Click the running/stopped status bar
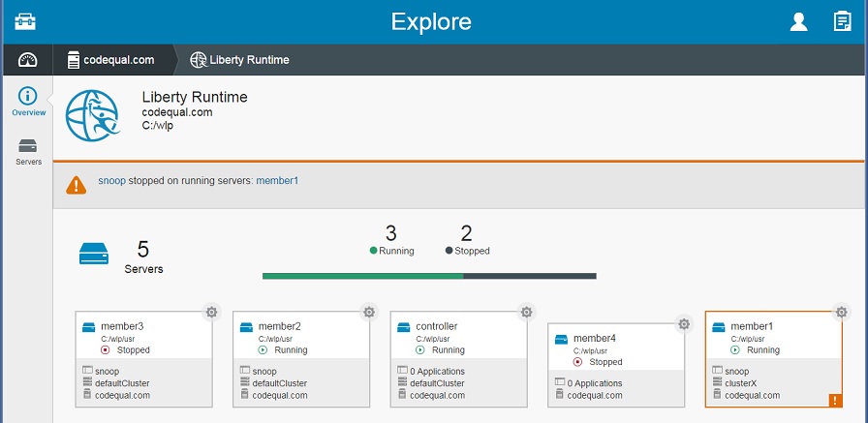This screenshot has height=423, width=868. tap(429, 276)
